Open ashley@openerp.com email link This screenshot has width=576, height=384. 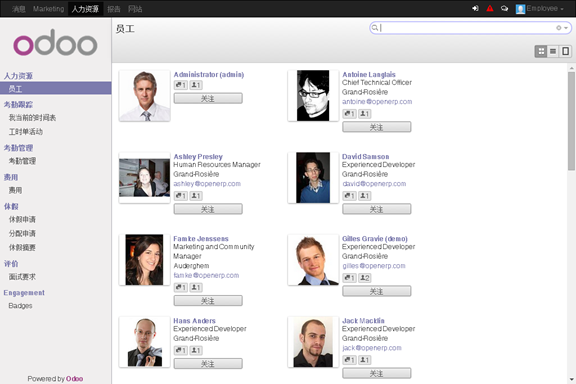[x=207, y=184]
